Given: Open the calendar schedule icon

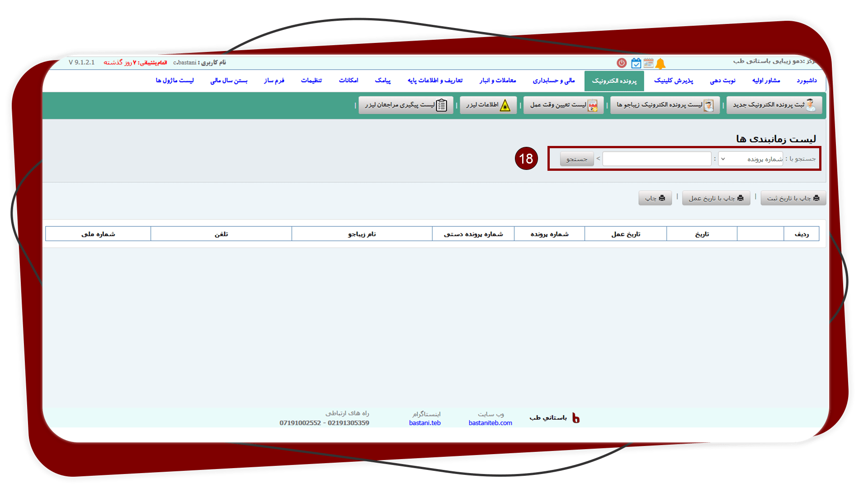Looking at the screenshot, I should [x=648, y=63].
